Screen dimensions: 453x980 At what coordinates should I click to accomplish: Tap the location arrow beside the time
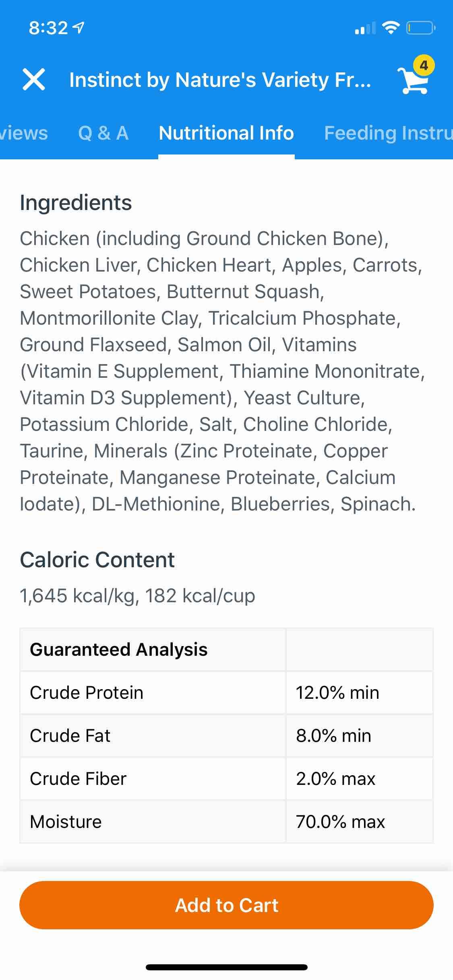79,28
